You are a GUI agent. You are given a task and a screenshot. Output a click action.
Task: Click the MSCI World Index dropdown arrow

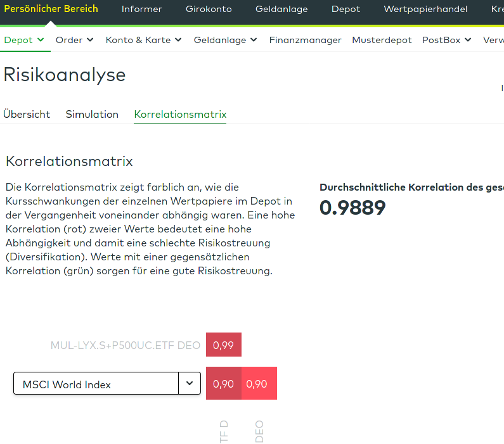pyautogui.click(x=190, y=383)
